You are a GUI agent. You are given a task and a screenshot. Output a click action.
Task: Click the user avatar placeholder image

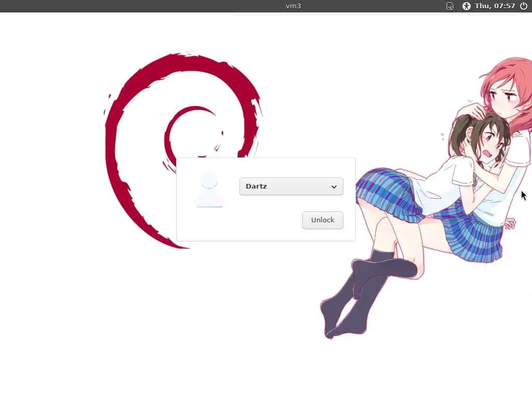click(x=209, y=189)
